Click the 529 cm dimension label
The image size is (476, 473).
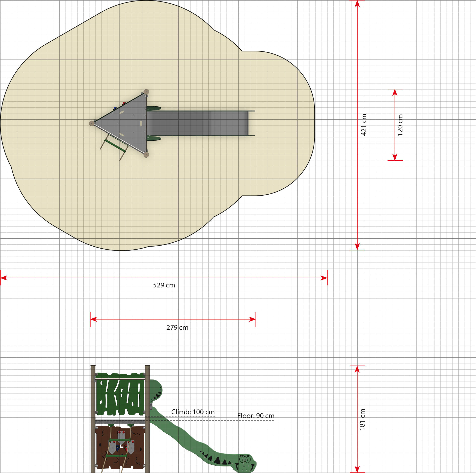[x=164, y=285]
